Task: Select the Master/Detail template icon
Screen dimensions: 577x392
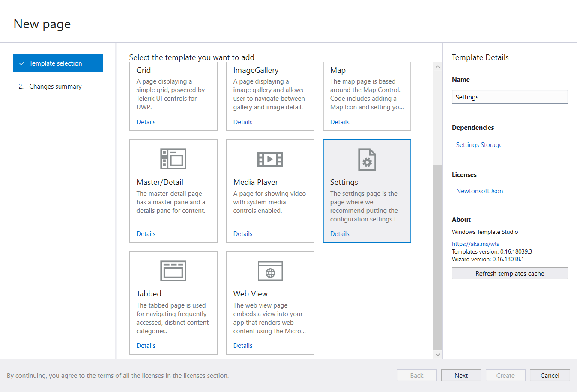Action: coord(173,159)
